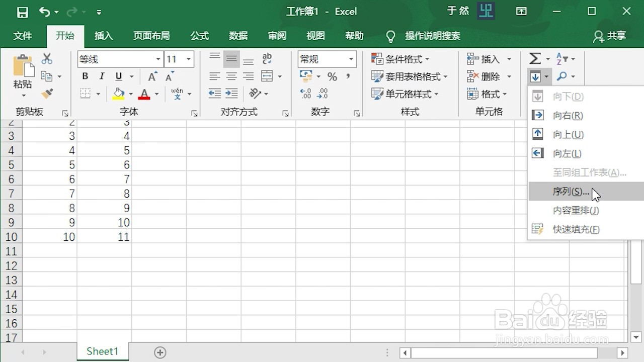644x362 pixels.
Task: Open the 格式刷 (Format Painter)
Action: pos(47,94)
